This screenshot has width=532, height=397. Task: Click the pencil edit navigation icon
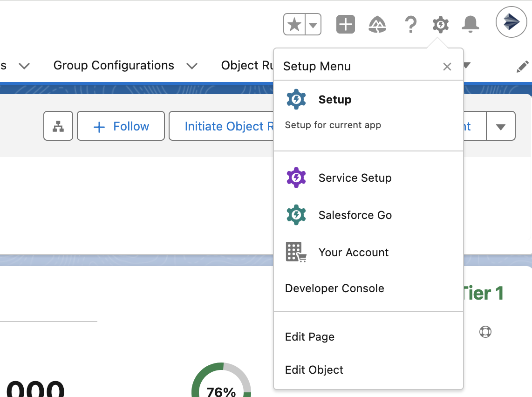point(522,67)
